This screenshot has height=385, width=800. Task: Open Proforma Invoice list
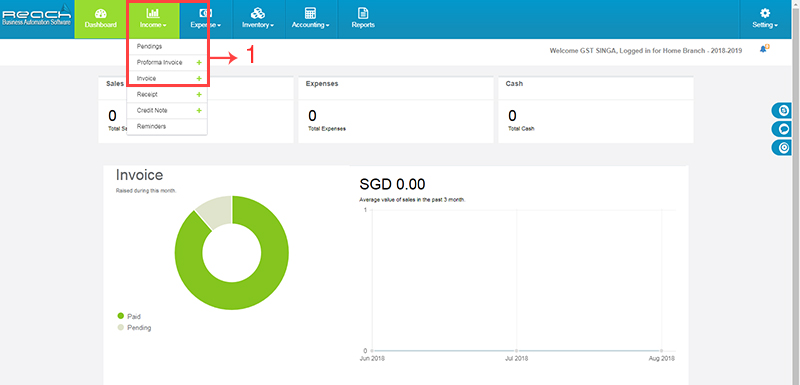(x=160, y=62)
